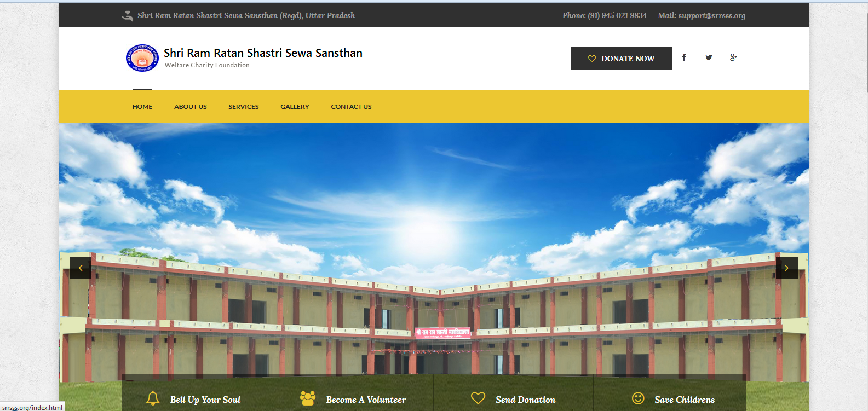Open the CONTACT US page
Image resolution: width=868 pixels, height=411 pixels.
[x=351, y=107]
